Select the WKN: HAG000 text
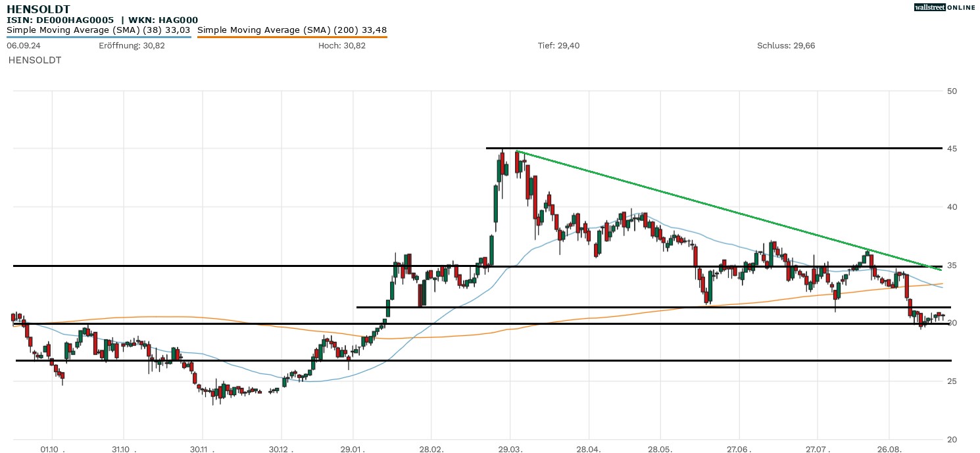 coord(163,20)
